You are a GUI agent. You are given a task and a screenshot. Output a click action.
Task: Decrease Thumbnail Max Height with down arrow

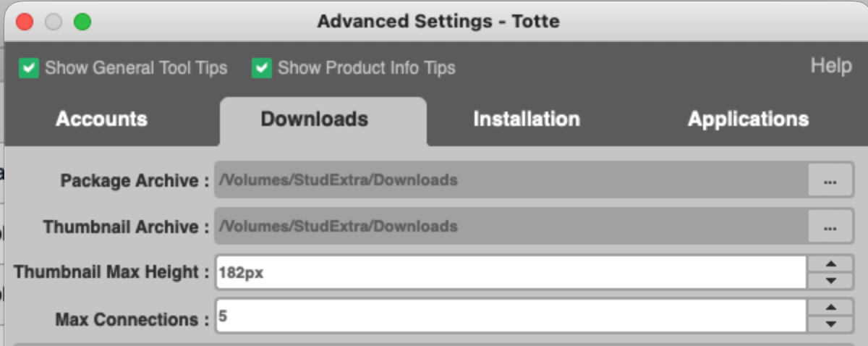830,281
